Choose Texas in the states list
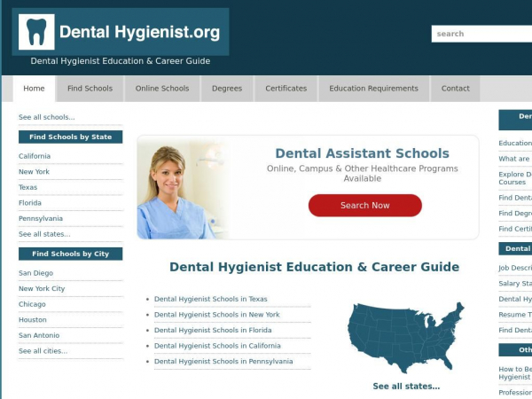This screenshot has height=399, width=532. click(x=27, y=187)
